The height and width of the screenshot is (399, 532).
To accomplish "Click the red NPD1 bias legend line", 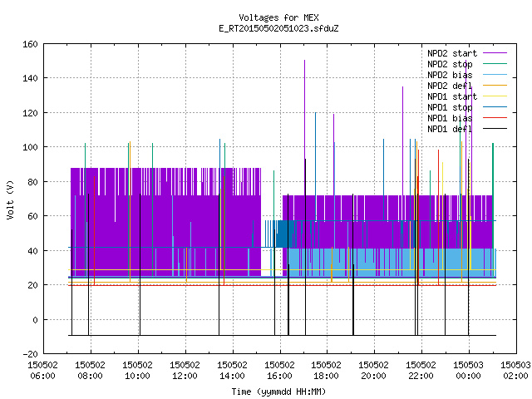I will [x=495, y=118].
